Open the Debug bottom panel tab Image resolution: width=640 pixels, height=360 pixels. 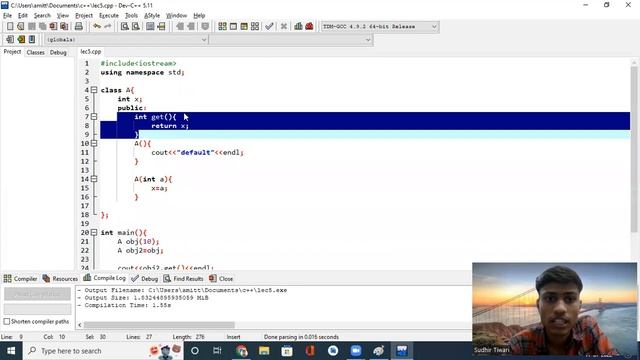[x=145, y=279]
